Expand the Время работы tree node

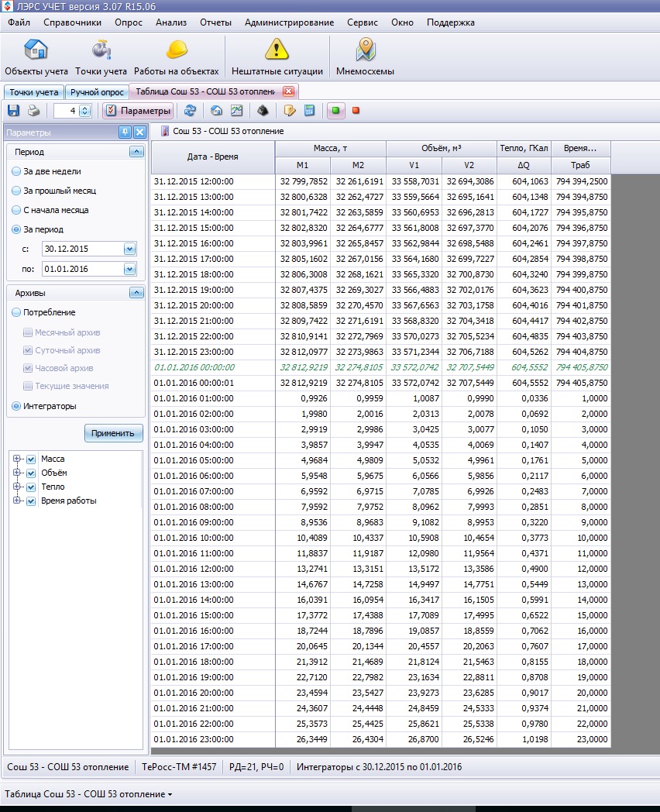coord(16,501)
